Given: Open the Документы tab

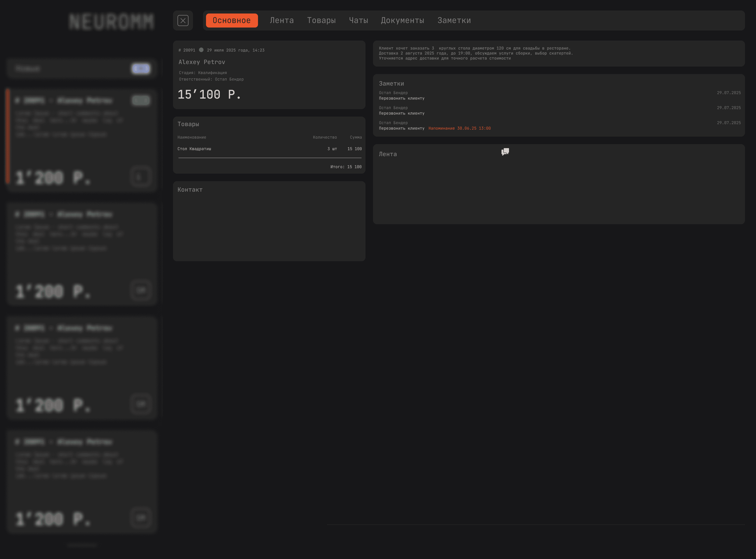Looking at the screenshot, I should pos(402,21).
